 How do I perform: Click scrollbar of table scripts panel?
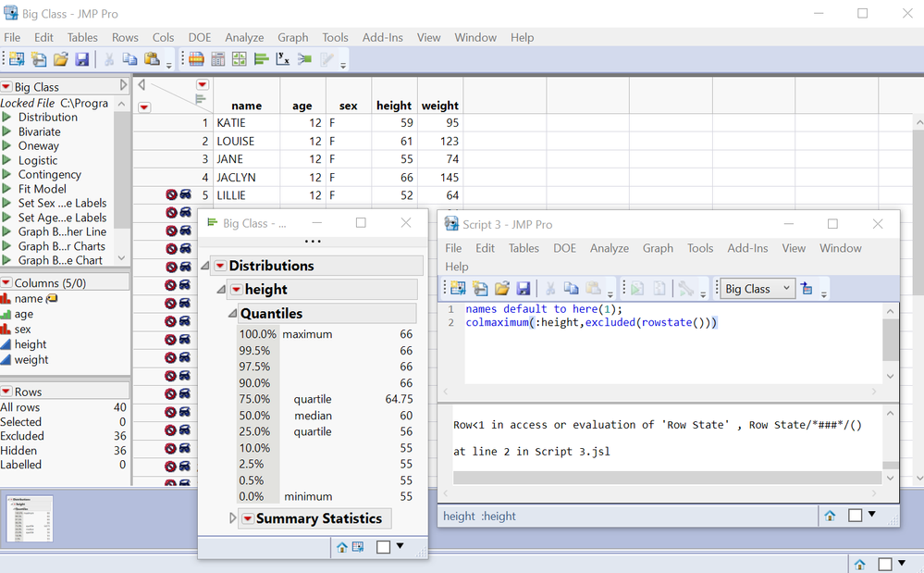pyautogui.click(x=121, y=168)
